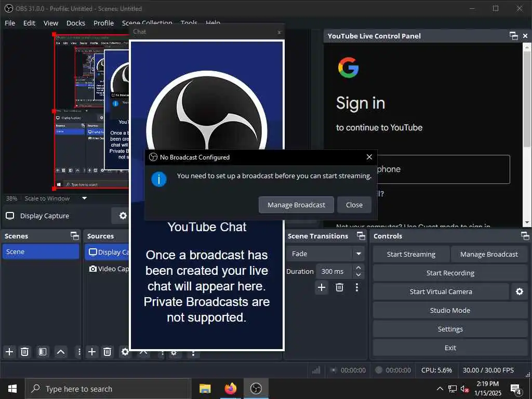Move scene up with Scenes arrow icon
The image size is (532, 399).
click(61, 352)
